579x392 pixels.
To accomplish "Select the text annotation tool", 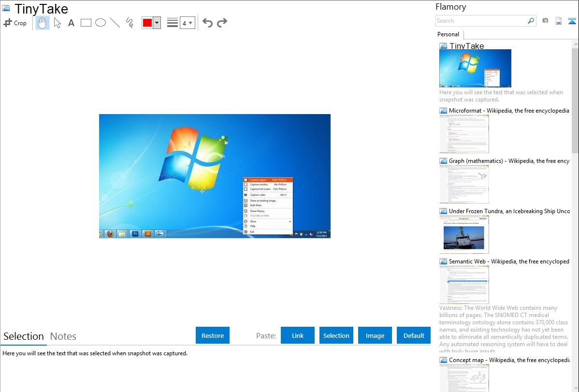I will 71,23.
